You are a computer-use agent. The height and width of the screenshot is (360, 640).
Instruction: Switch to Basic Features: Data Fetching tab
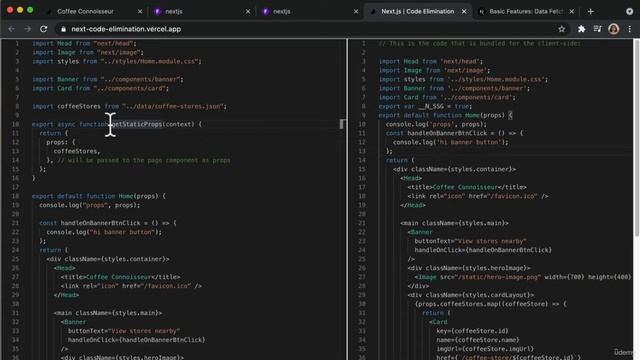[526, 11]
